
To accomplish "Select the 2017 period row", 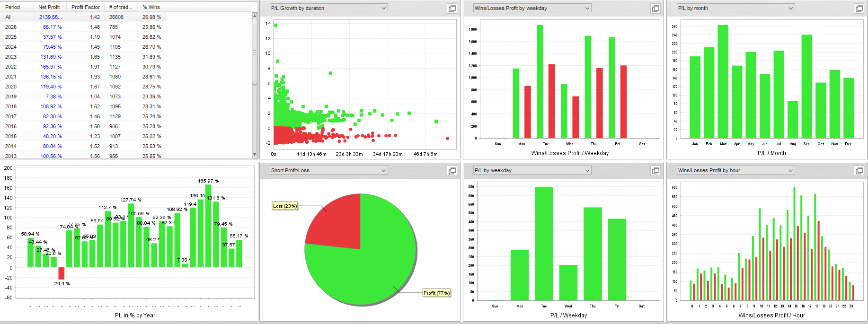I will click(x=83, y=116).
